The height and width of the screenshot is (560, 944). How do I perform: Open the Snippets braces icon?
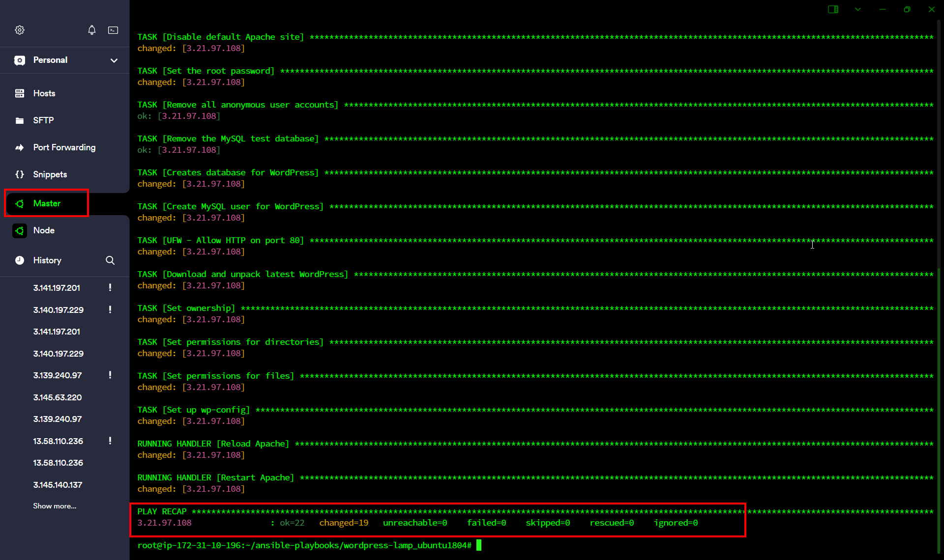[x=20, y=174]
